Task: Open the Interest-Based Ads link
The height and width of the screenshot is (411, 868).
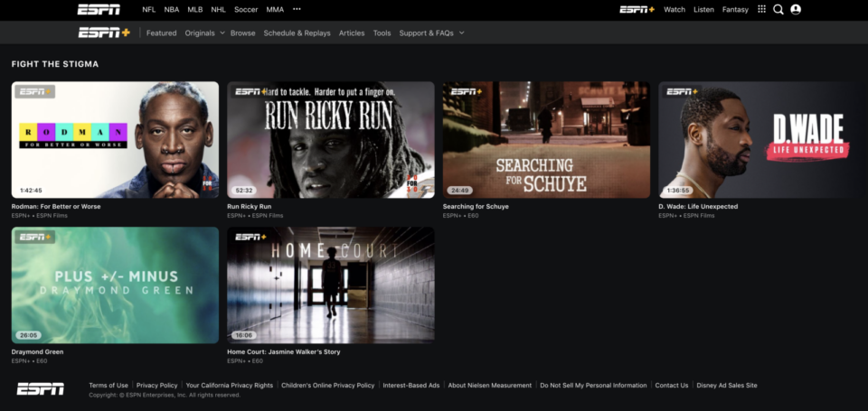Action: point(411,386)
